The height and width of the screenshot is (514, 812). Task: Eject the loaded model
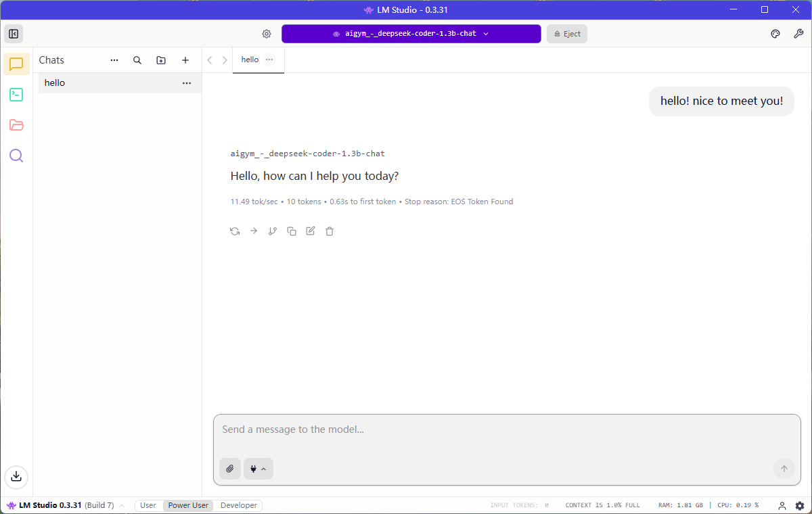tap(567, 34)
